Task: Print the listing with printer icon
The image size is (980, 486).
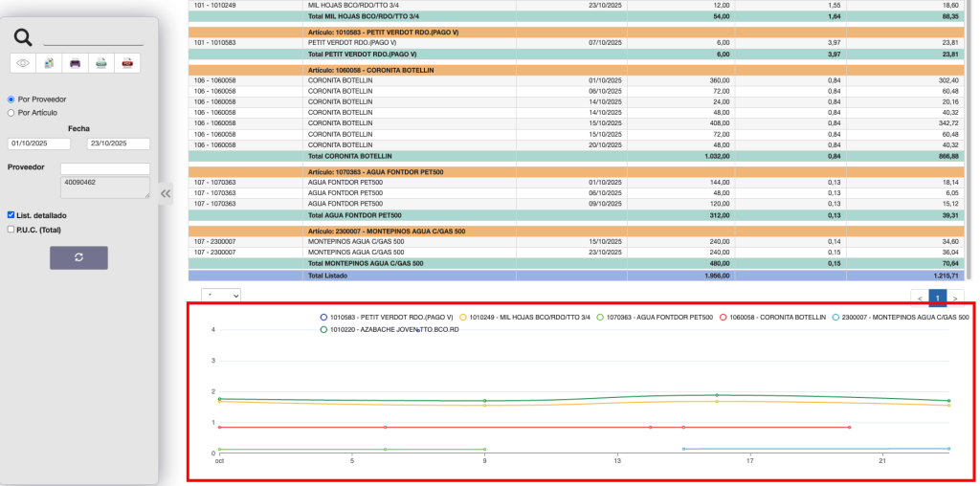Action: click(75, 64)
